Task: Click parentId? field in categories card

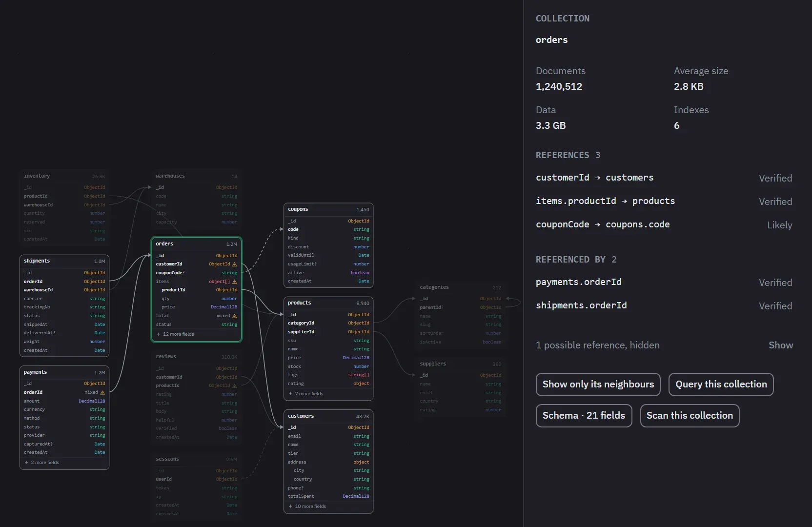Action: click(x=461, y=307)
